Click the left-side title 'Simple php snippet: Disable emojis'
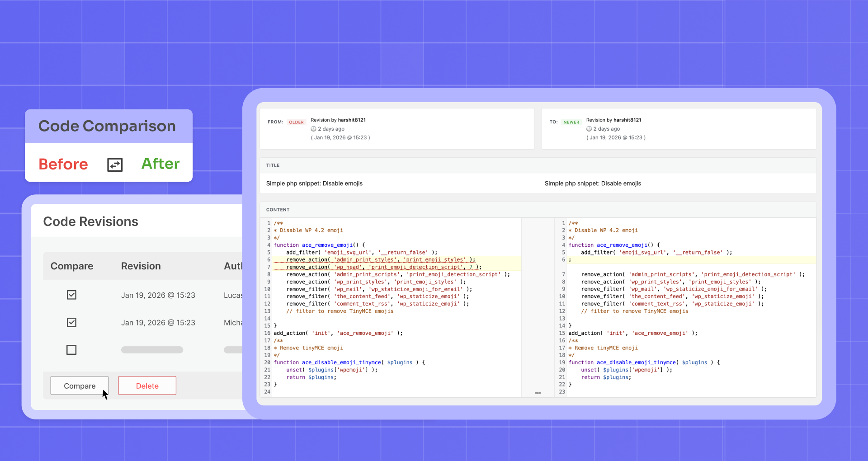868x461 pixels. coord(314,183)
